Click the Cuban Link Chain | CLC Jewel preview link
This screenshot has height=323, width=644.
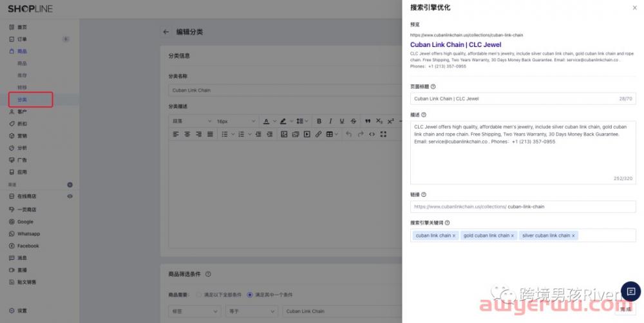pos(455,44)
